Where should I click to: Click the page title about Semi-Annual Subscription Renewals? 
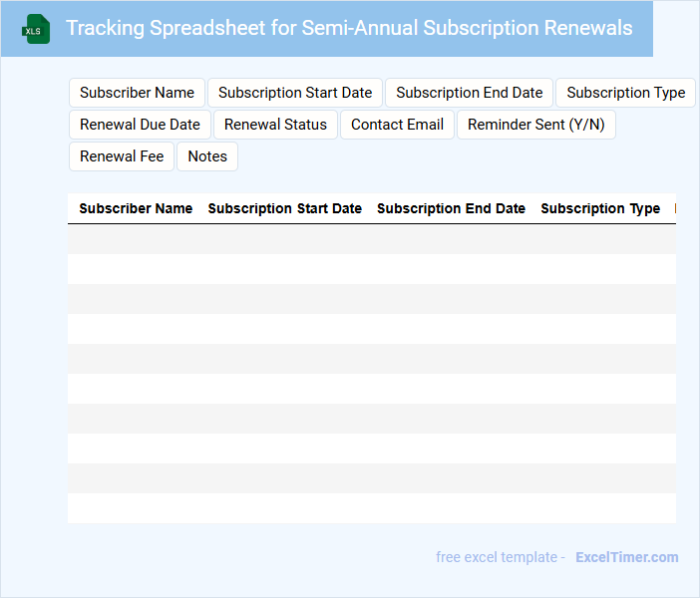(349, 28)
